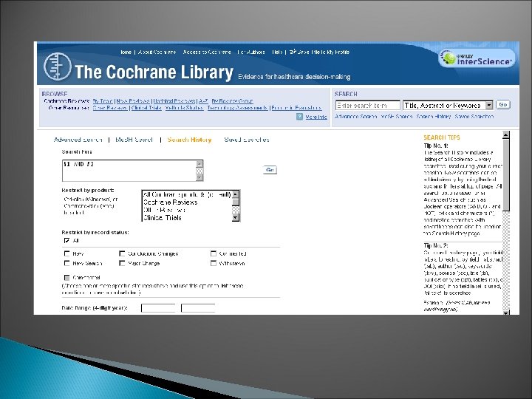Click the Wiley InterScience logo
This screenshot has width=532, height=399.
[x=478, y=58]
